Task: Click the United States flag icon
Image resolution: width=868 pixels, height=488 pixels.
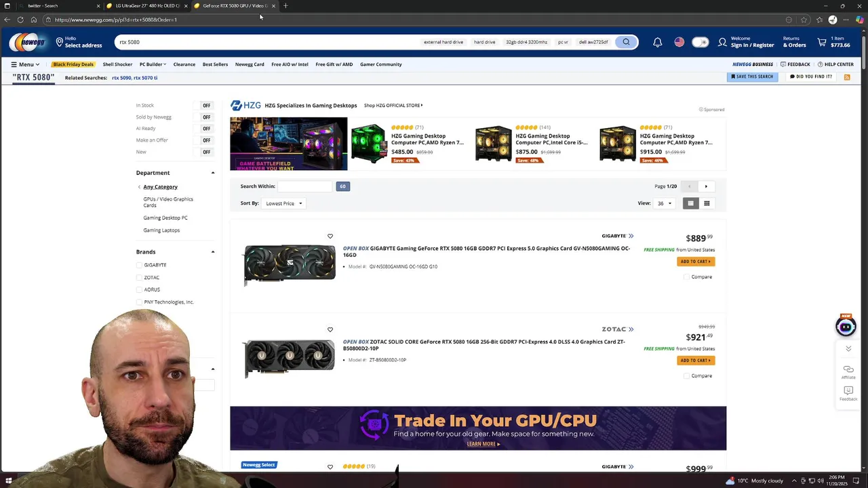Action: [679, 42]
